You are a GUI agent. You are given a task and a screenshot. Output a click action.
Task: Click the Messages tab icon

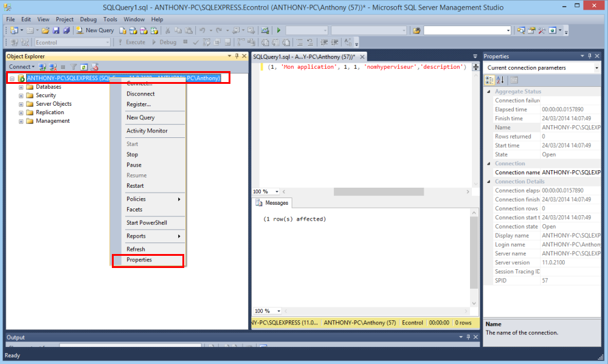(259, 203)
